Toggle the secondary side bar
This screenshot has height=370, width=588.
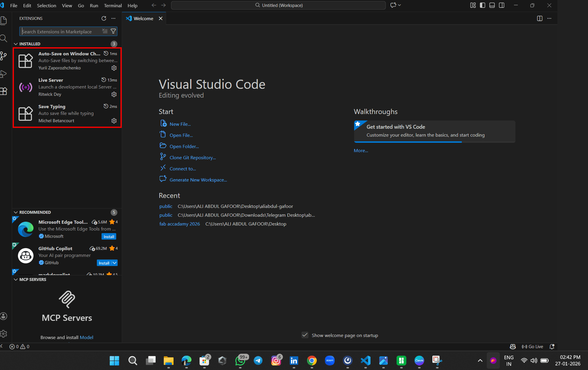pos(502,5)
